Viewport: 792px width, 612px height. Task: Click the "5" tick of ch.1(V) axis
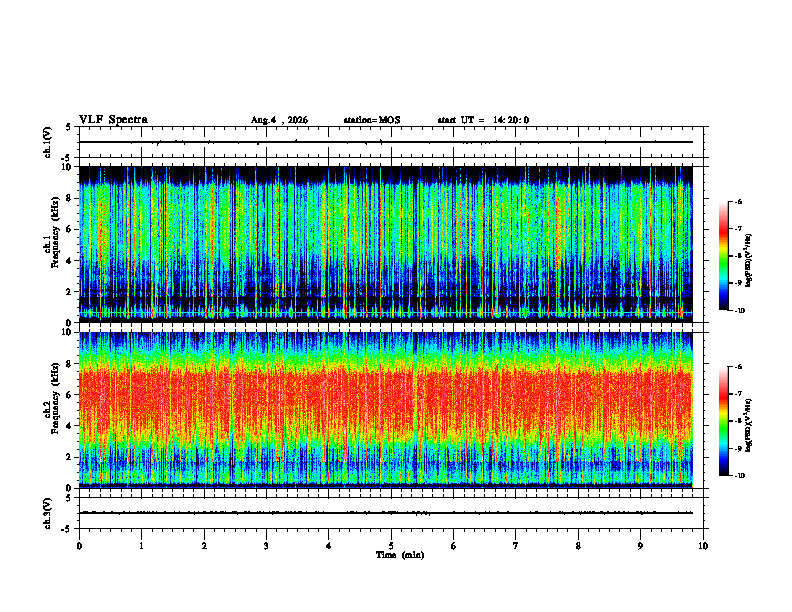(69, 127)
